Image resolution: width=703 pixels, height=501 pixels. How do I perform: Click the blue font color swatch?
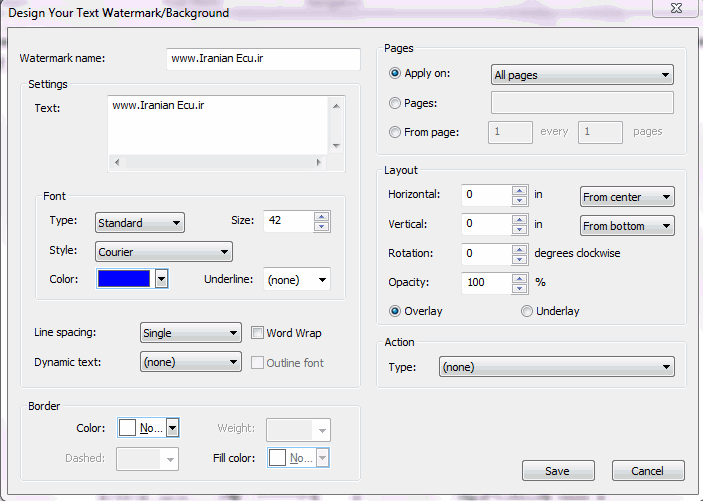pyautogui.click(x=124, y=279)
